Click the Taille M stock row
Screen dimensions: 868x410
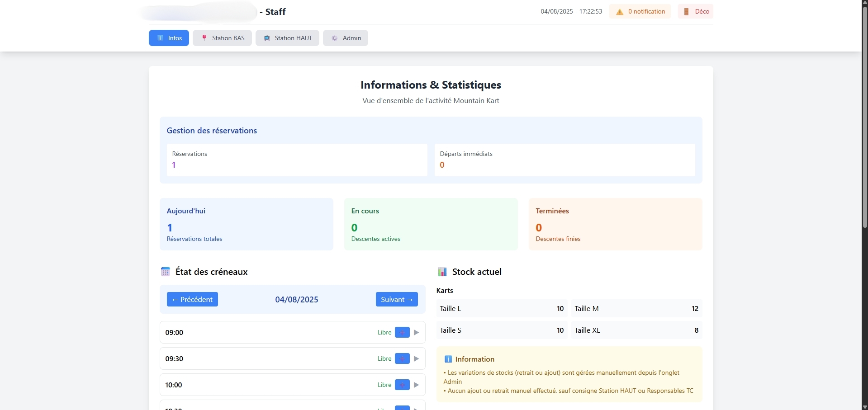tap(636, 308)
